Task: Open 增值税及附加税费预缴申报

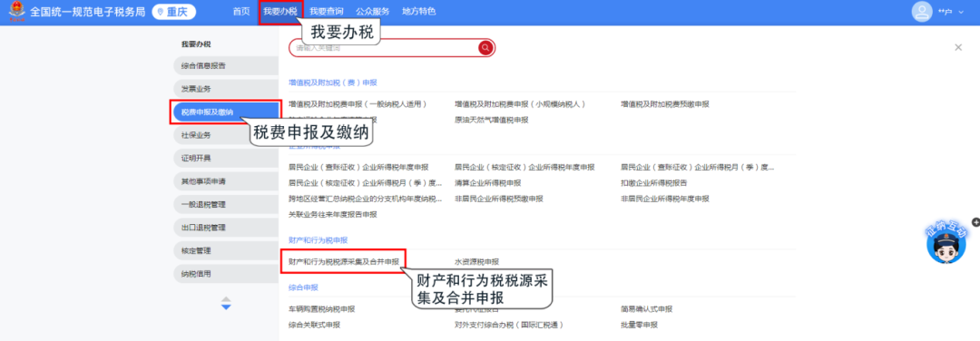Action: [665, 104]
